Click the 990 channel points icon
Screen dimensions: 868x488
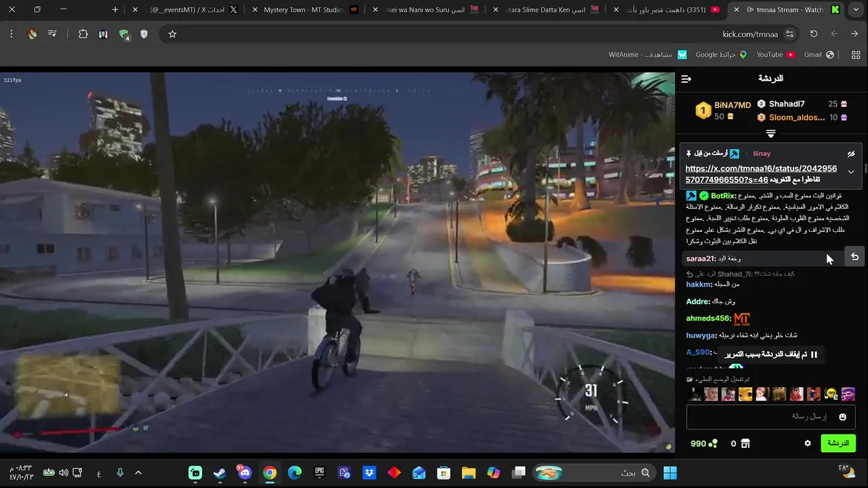(x=713, y=443)
